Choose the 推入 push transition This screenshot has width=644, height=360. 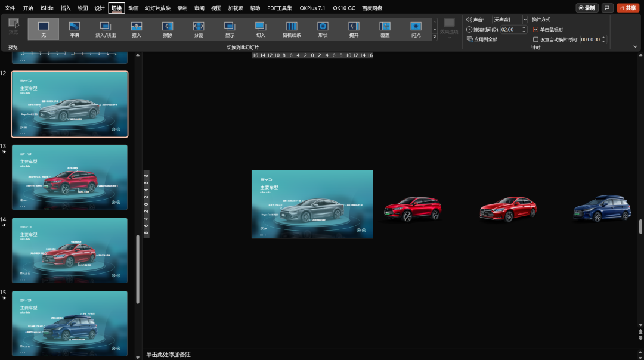click(137, 29)
